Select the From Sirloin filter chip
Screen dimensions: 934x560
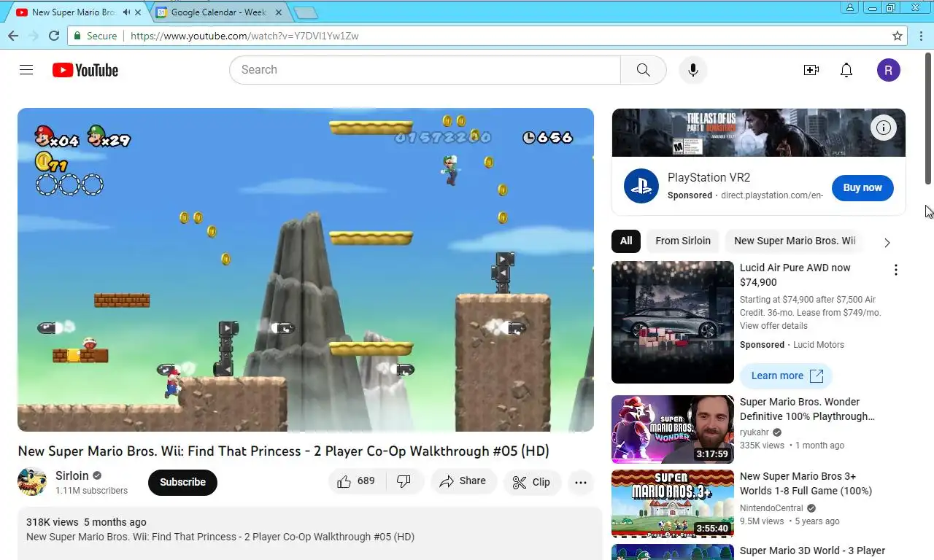[683, 241]
